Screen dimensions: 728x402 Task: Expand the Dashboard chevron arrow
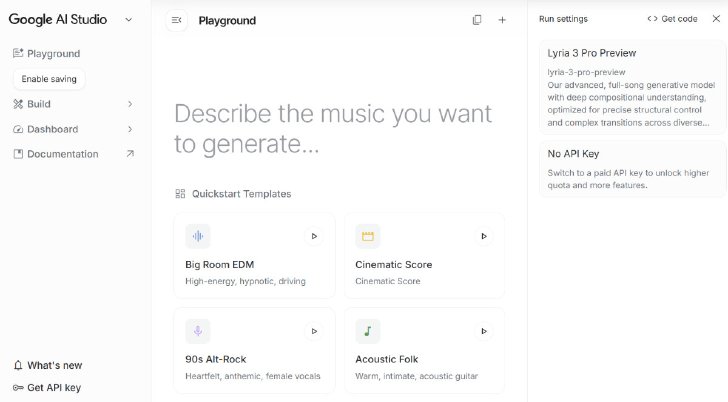130,129
